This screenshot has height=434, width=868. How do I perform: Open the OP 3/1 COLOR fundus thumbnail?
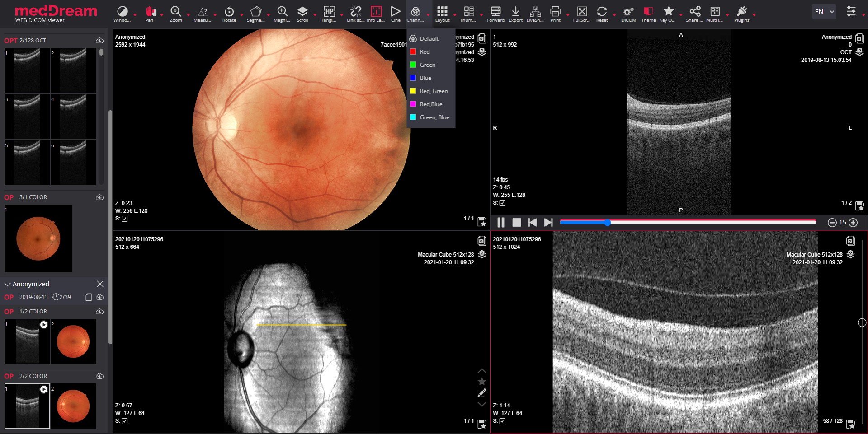tap(38, 238)
